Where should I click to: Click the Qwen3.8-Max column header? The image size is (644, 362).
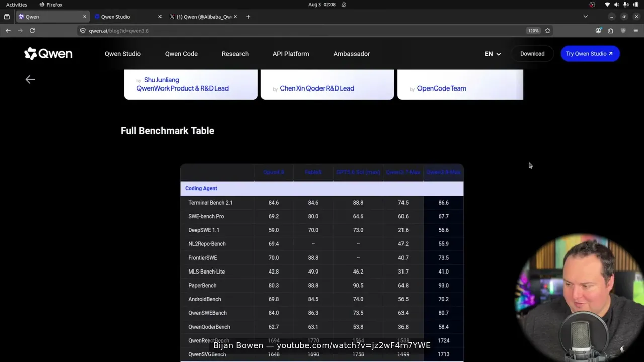(443, 172)
